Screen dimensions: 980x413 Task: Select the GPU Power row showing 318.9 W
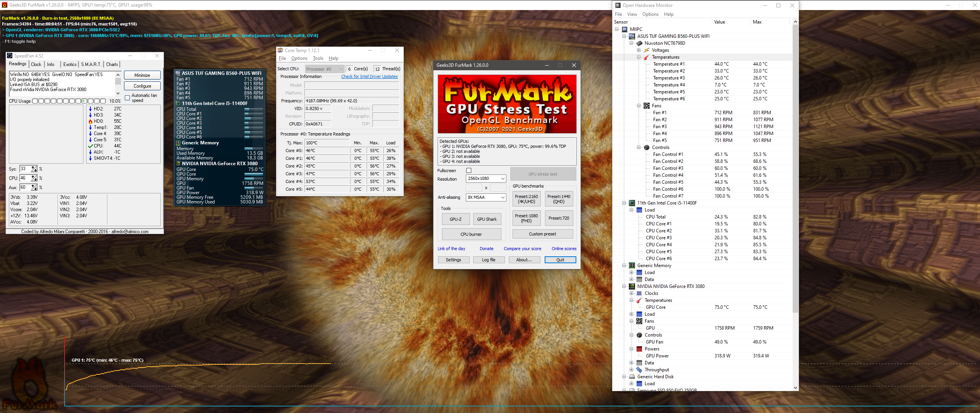(x=703, y=356)
